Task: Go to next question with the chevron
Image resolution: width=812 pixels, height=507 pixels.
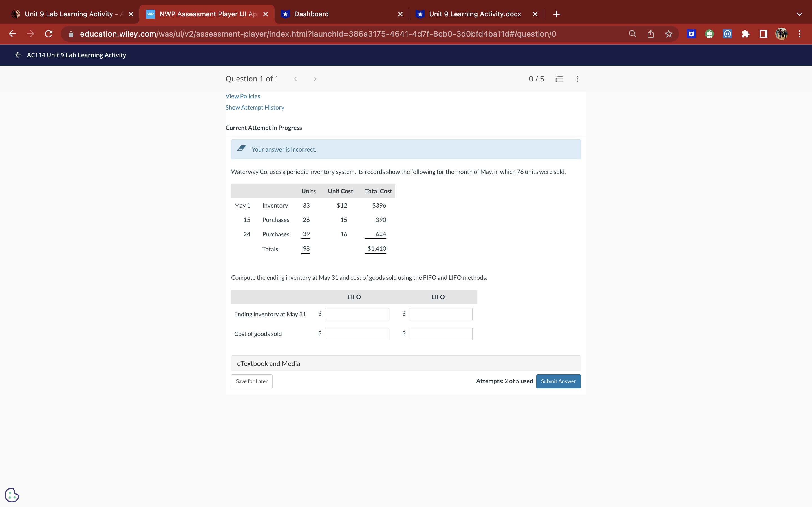Action: (x=315, y=79)
